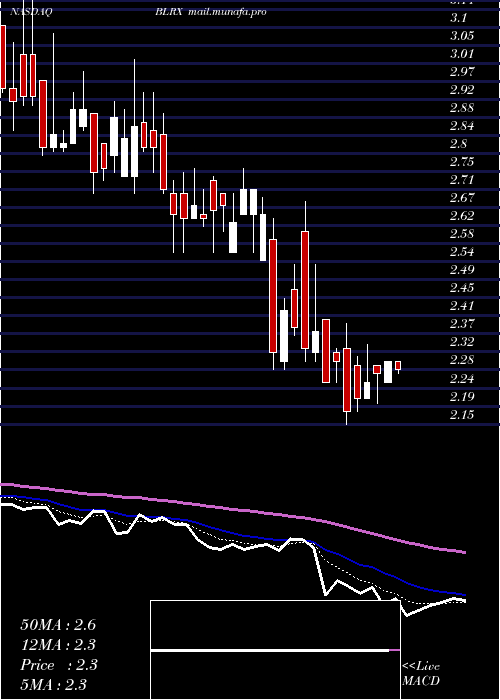
Task: Click the 2.62 price axis label
Action: pos(462,216)
